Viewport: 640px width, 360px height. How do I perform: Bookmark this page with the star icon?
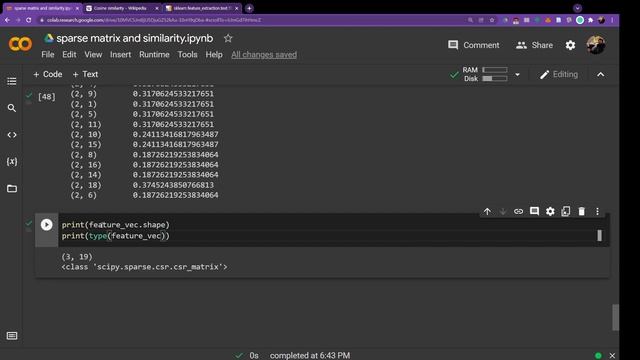pyautogui.click(x=492, y=20)
